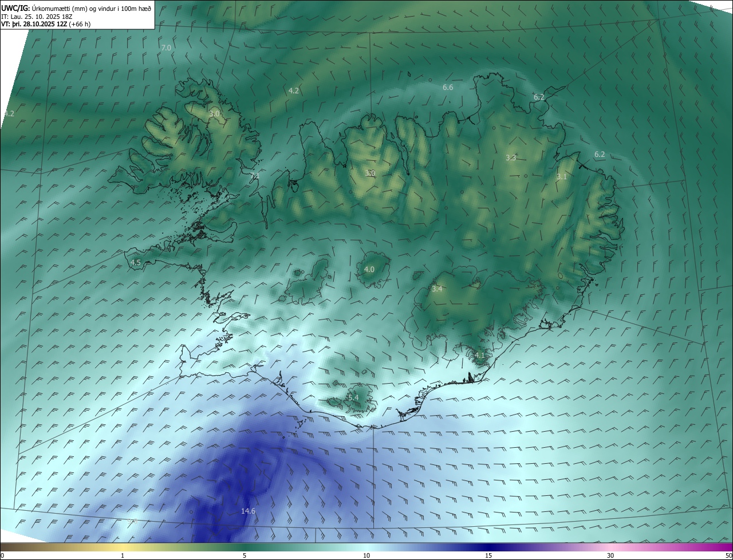Click the '50' tick on color scale
733x560 pixels.
[728, 555]
